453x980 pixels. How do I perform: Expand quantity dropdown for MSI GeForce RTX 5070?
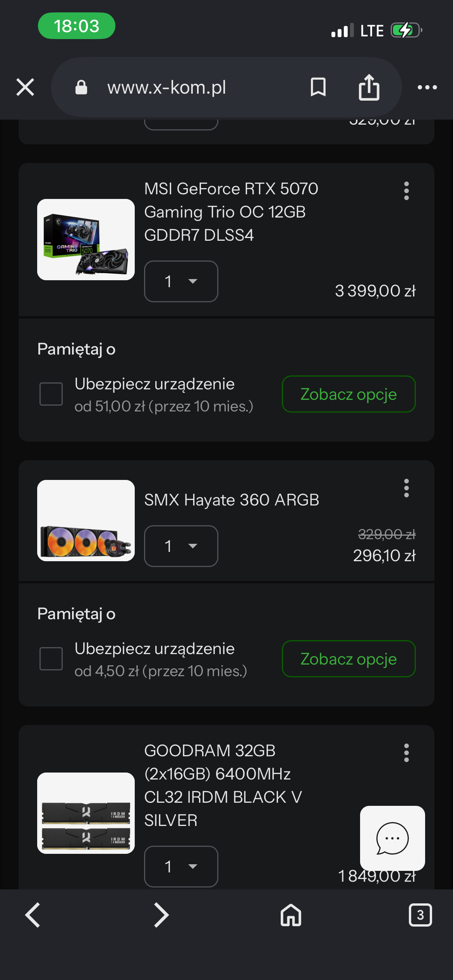pos(181,281)
